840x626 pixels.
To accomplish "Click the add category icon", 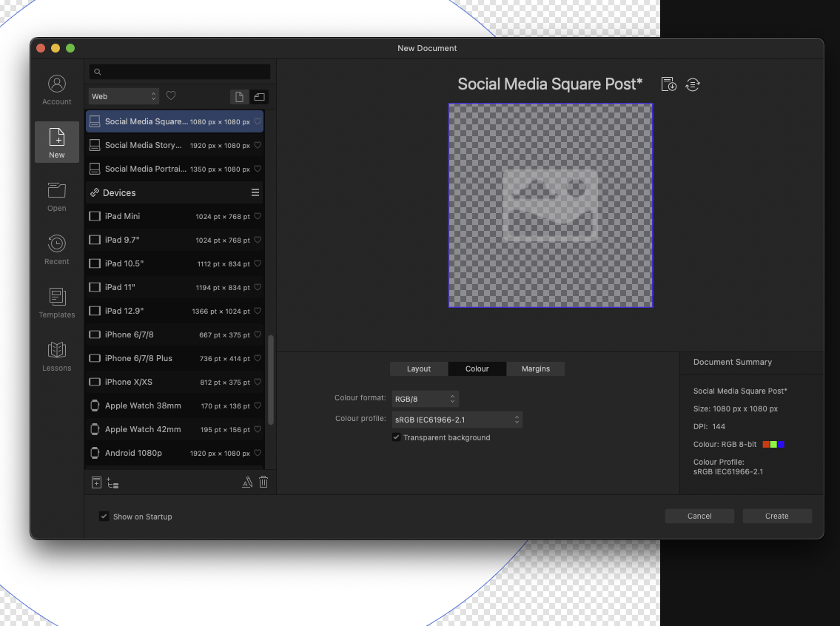I will [x=112, y=482].
